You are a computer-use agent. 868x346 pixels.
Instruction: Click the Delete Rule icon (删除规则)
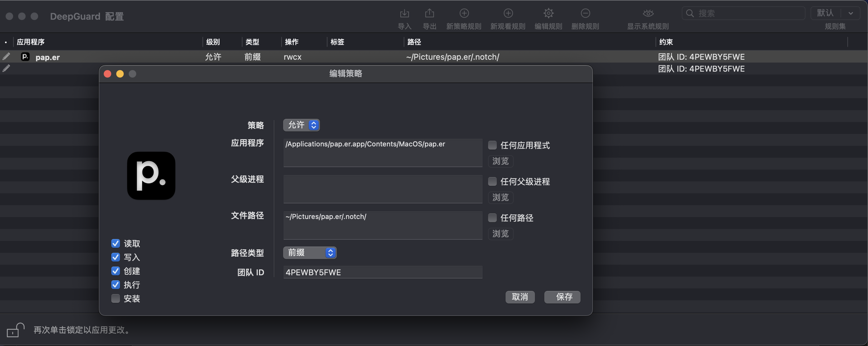[585, 13]
